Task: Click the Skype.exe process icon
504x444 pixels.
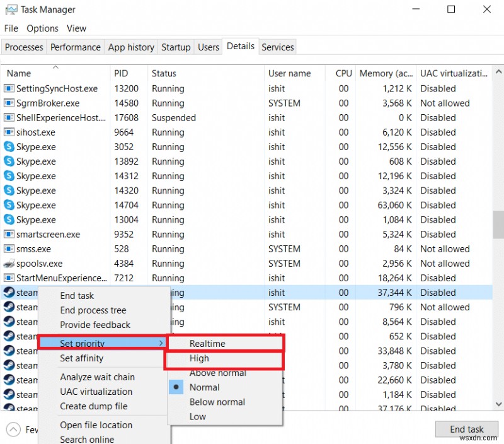Action: [x=9, y=147]
